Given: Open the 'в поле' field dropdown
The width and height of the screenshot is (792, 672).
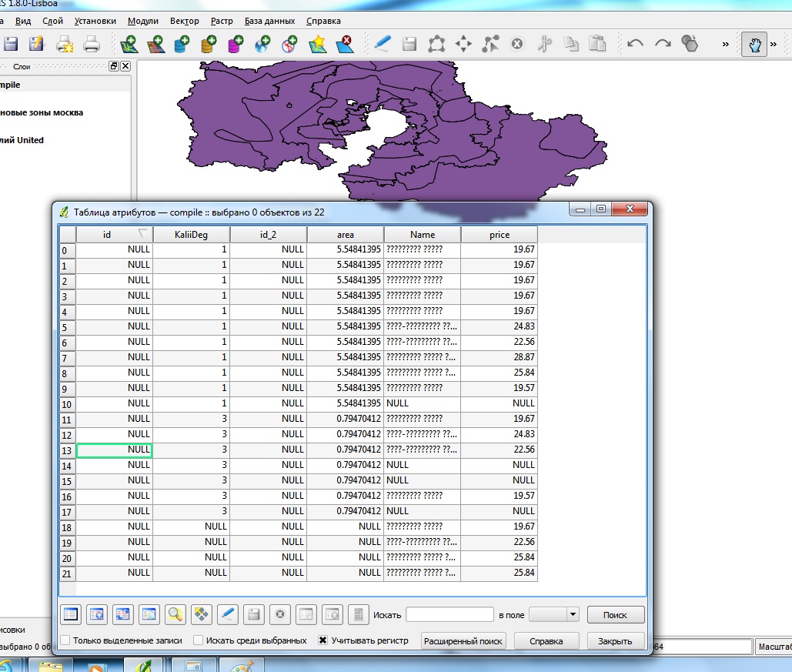Looking at the screenshot, I should [554, 614].
